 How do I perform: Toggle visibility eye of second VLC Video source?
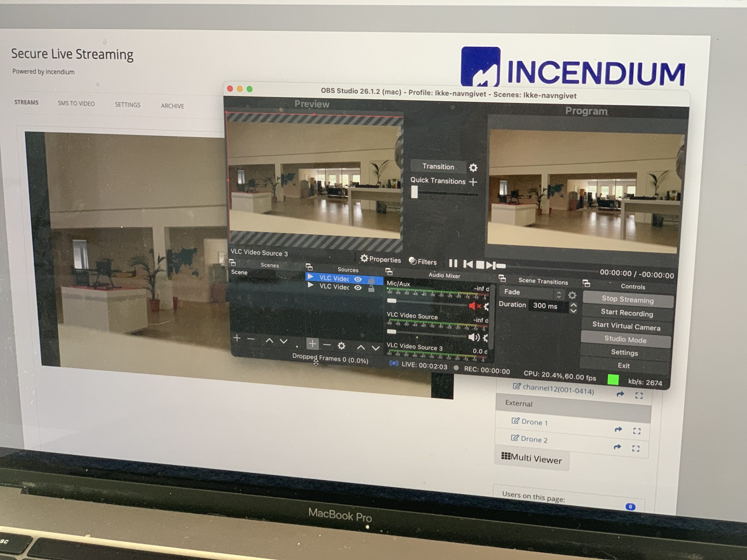[358, 288]
